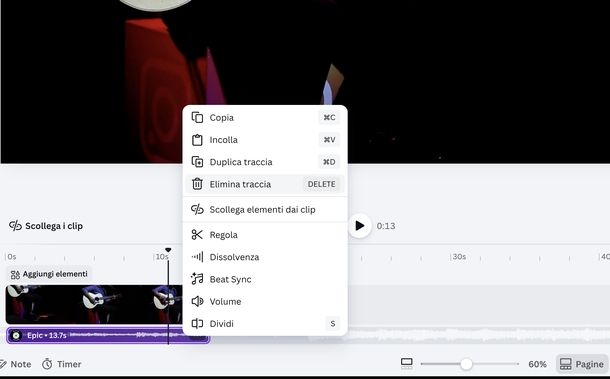The width and height of the screenshot is (610, 379).
Task: Click the scissors icon beside Regola
Action: 197,235
